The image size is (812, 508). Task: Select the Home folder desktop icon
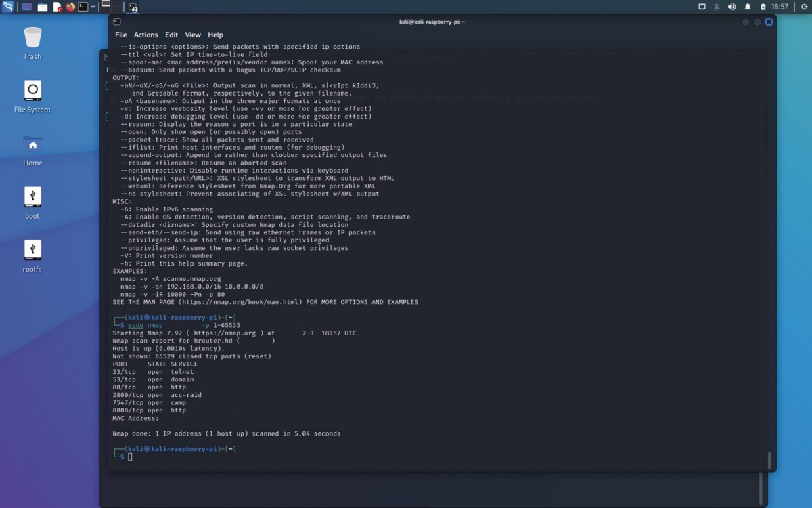tap(32, 150)
